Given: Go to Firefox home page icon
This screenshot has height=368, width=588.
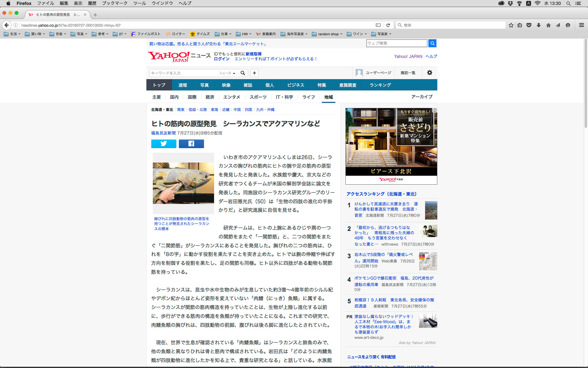Looking at the screenshot, I should [x=548, y=25].
